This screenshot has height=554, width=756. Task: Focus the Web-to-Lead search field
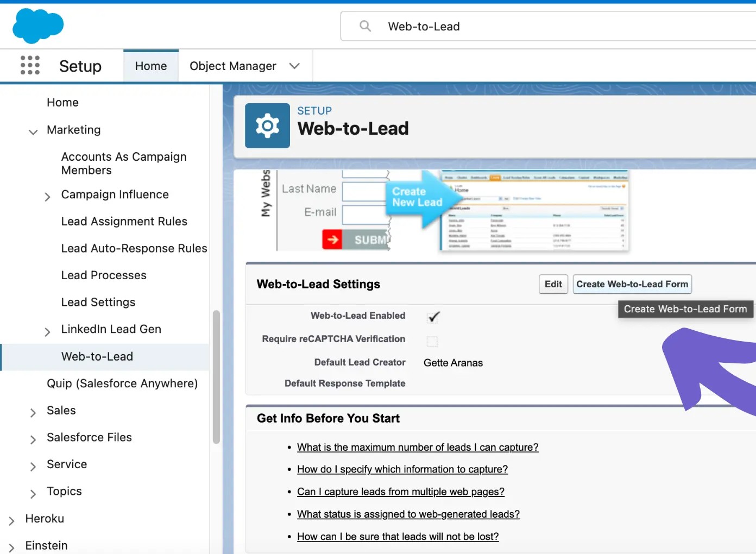[x=543, y=26]
